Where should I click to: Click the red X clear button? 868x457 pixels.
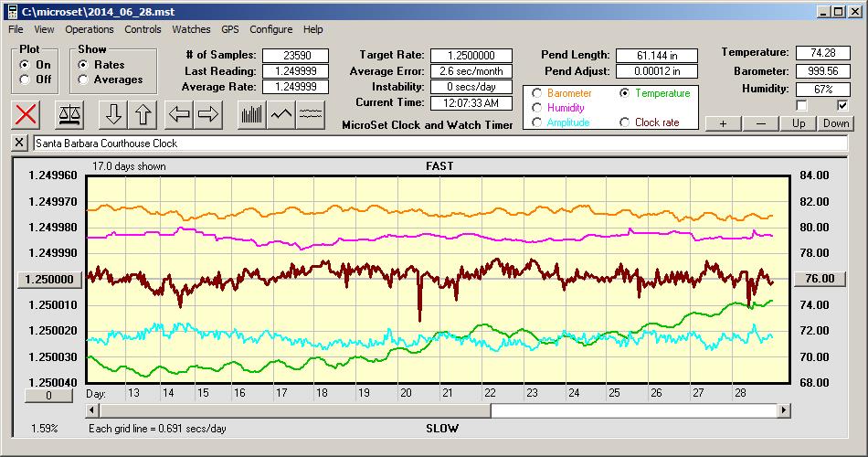point(26,114)
